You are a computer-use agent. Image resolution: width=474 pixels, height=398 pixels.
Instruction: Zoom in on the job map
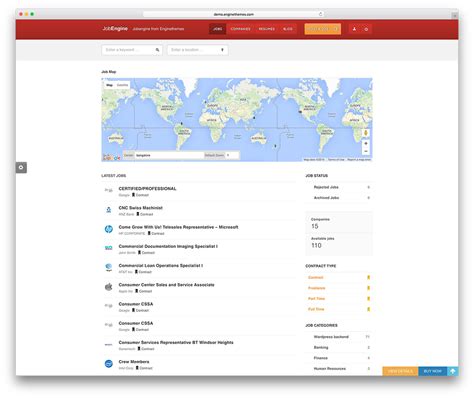(x=366, y=143)
